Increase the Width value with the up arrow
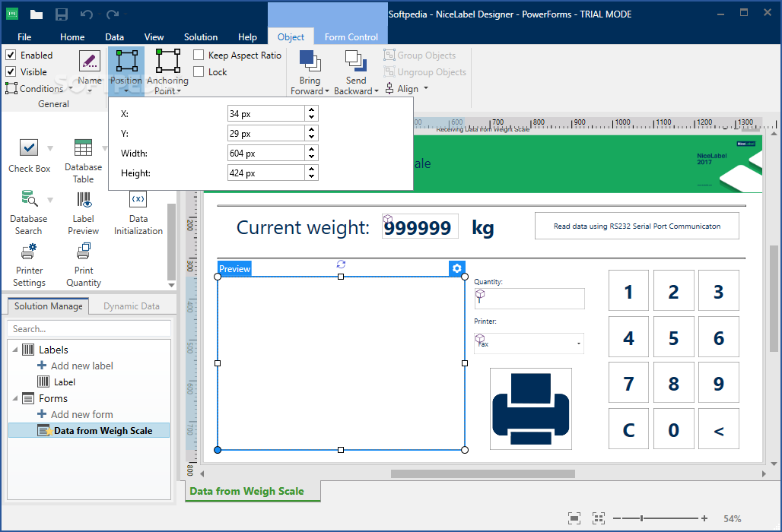Screen dimensions: 782x532 pos(311,150)
